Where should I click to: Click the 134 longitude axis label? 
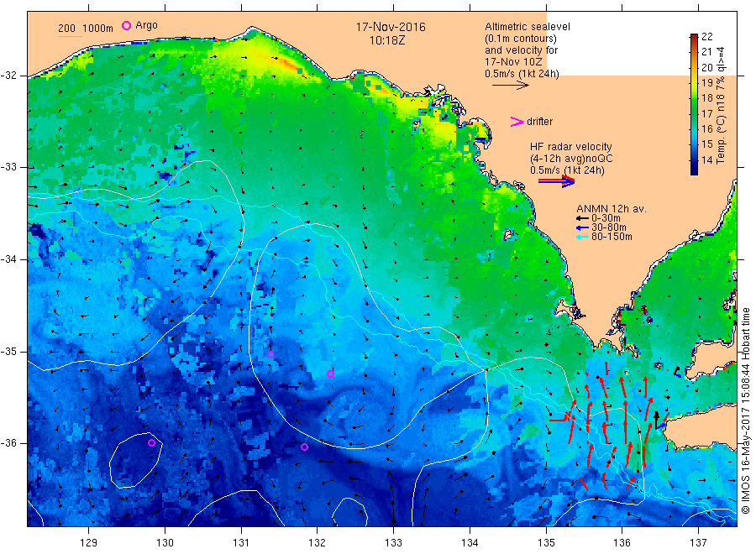point(470,543)
